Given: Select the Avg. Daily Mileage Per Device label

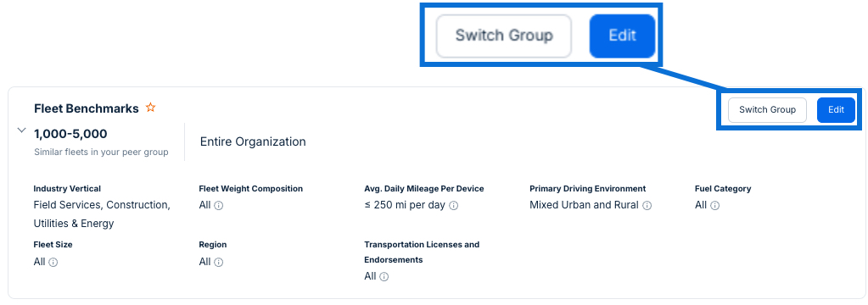Looking at the screenshot, I should point(424,188).
